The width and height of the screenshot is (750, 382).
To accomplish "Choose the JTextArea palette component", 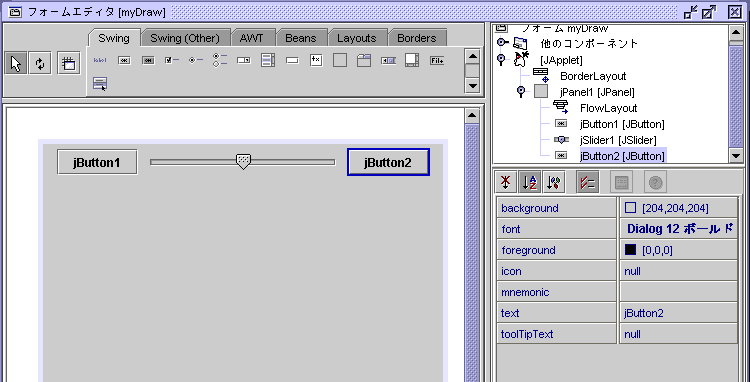I will pyautogui.click(x=316, y=60).
